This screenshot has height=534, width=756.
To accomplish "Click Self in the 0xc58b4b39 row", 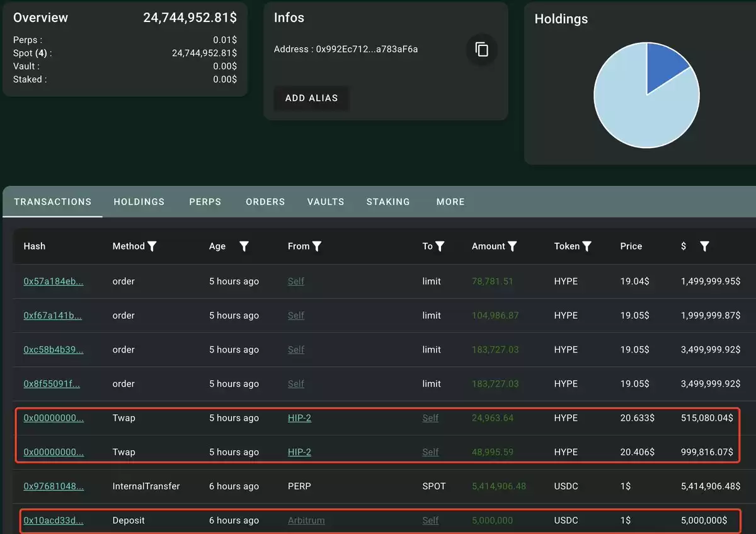I will 296,349.
